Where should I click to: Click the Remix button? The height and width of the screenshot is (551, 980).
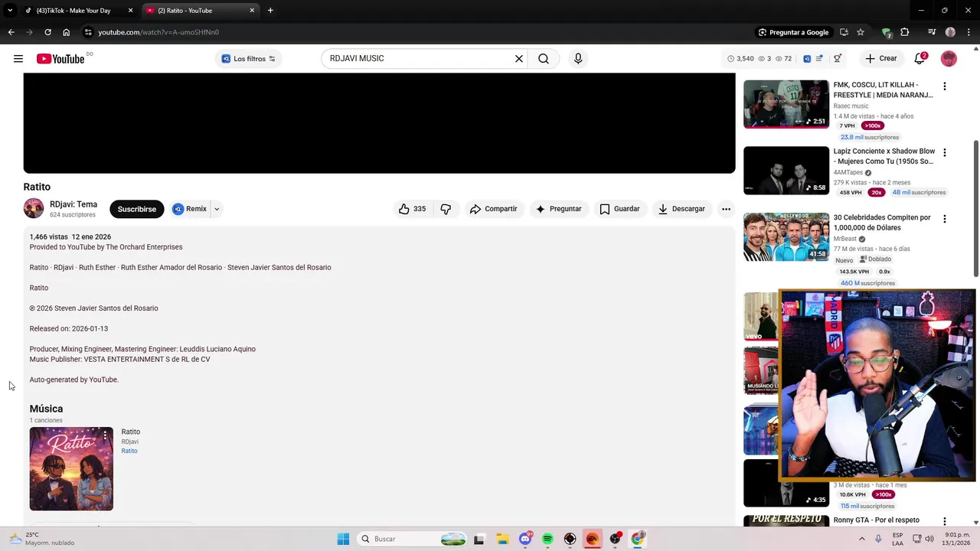pyautogui.click(x=190, y=209)
